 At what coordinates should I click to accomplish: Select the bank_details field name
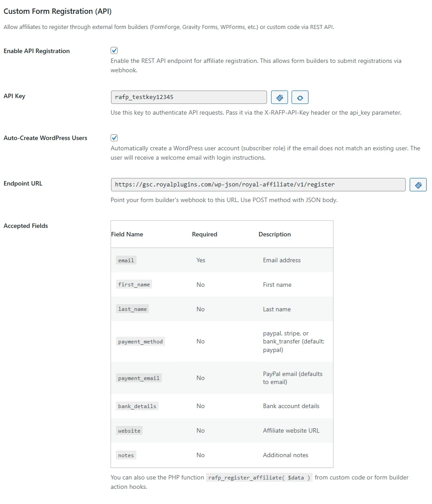137,406
